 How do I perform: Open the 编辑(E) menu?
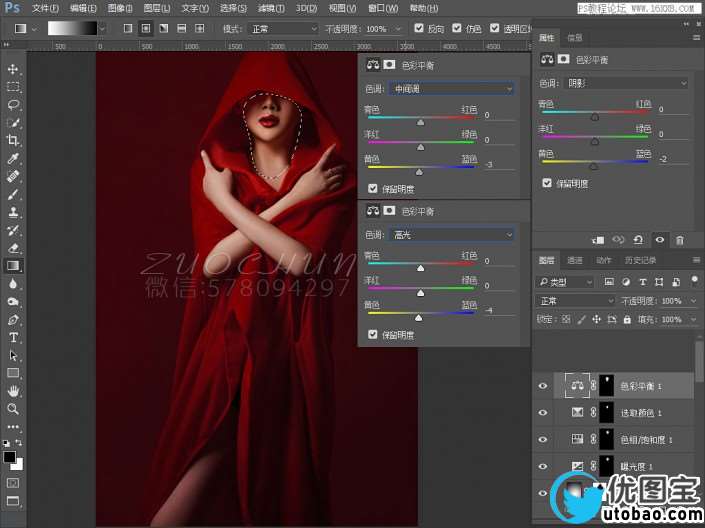[x=83, y=8]
